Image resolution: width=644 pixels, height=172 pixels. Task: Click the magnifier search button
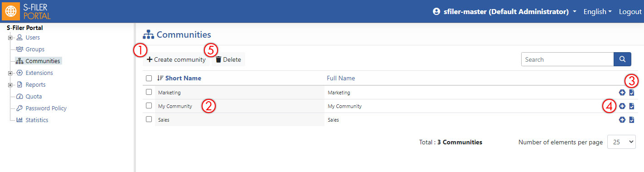coord(622,59)
